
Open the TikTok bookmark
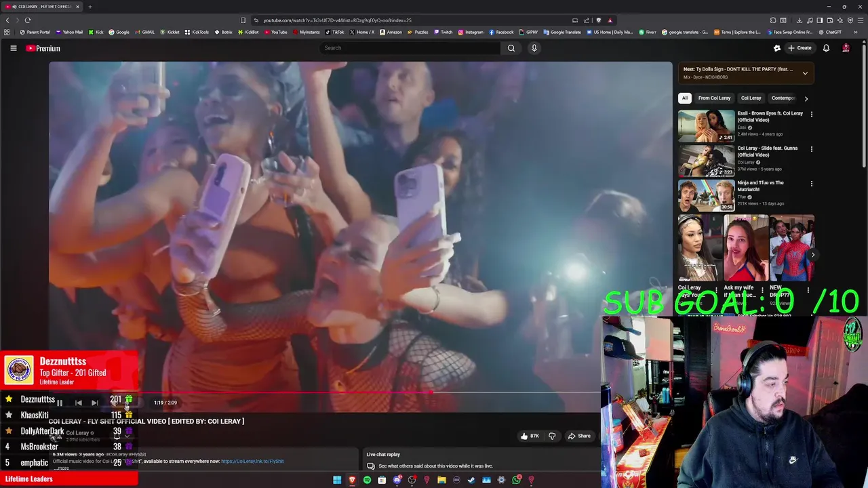point(334,32)
